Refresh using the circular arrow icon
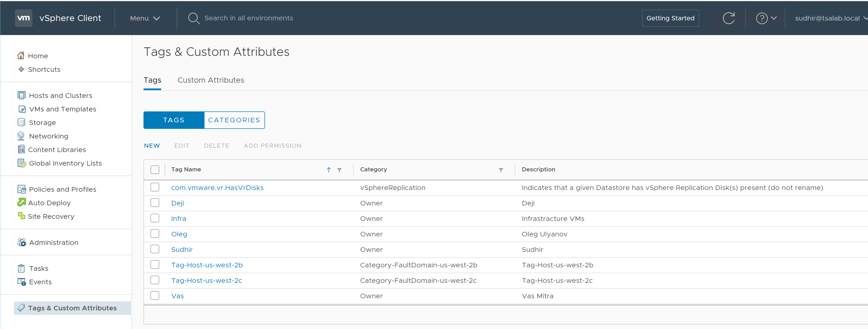 pos(728,18)
